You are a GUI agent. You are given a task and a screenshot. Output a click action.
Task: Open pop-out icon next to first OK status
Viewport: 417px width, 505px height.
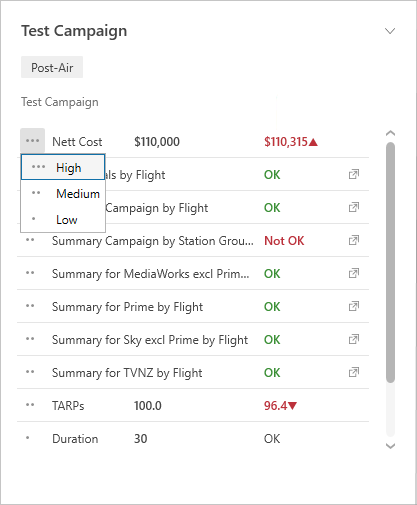point(354,174)
